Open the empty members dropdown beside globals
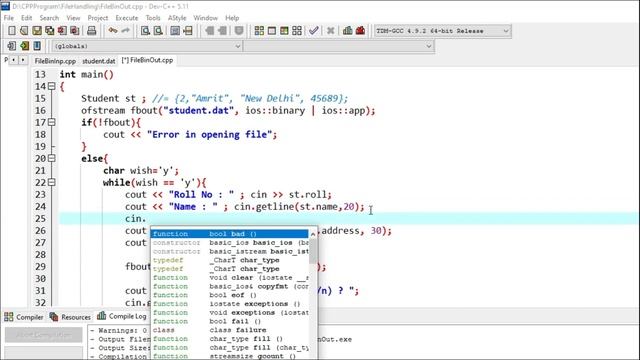Image resolution: width=640 pixels, height=360 pixels. point(339,46)
